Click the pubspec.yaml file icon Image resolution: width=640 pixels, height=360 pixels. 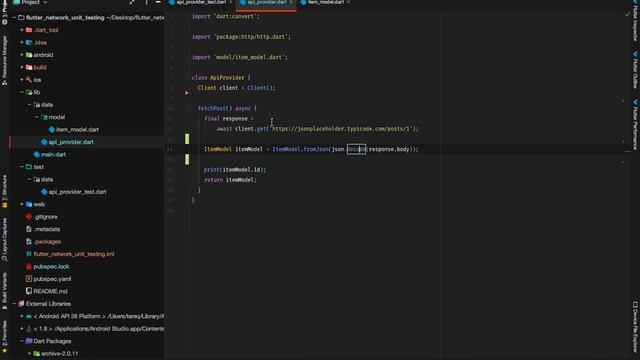[x=29, y=279]
